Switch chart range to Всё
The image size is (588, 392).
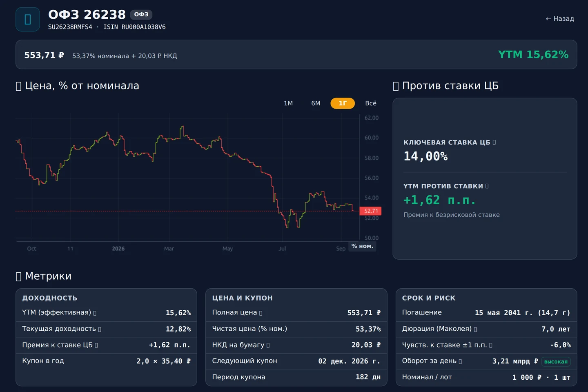point(371,103)
